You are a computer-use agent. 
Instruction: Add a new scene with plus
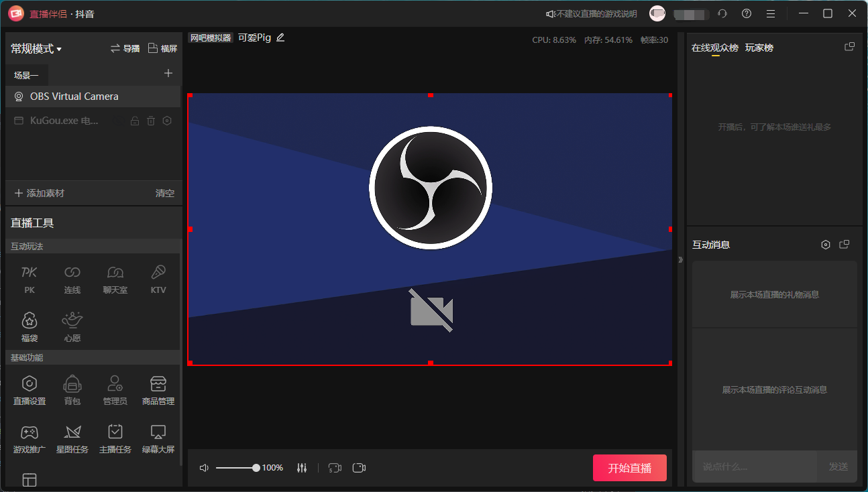pos(168,73)
